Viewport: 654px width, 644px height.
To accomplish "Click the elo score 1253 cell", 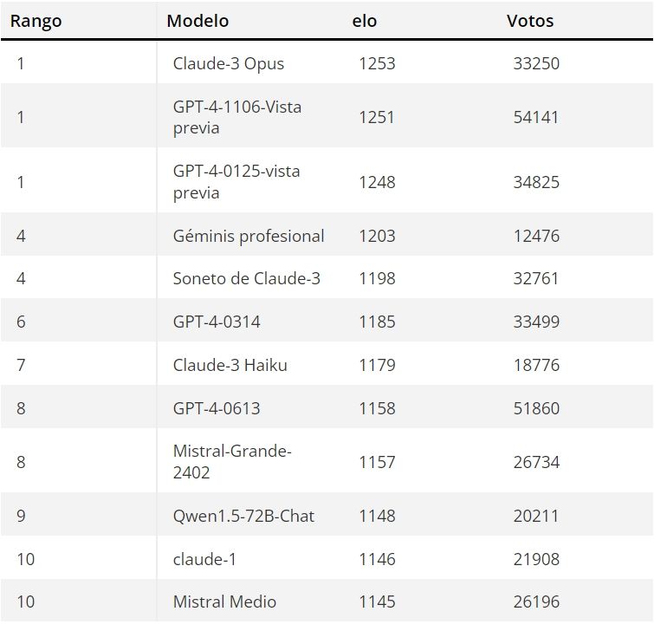I will tap(377, 64).
